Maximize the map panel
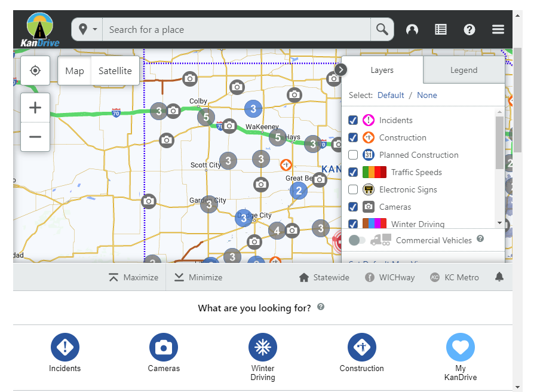 [x=134, y=277]
